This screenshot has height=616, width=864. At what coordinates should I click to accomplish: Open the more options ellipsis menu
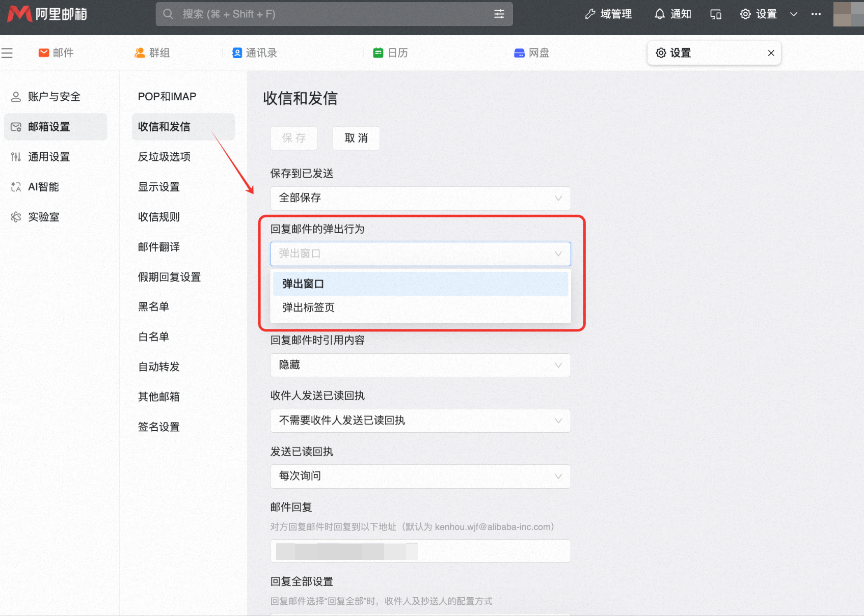point(816,14)
